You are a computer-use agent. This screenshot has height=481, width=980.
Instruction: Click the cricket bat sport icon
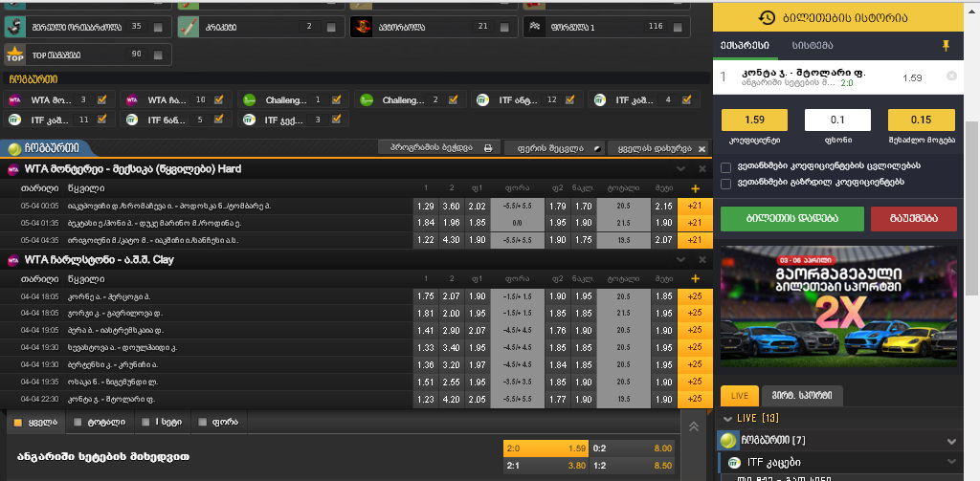[x=189, y=27]
